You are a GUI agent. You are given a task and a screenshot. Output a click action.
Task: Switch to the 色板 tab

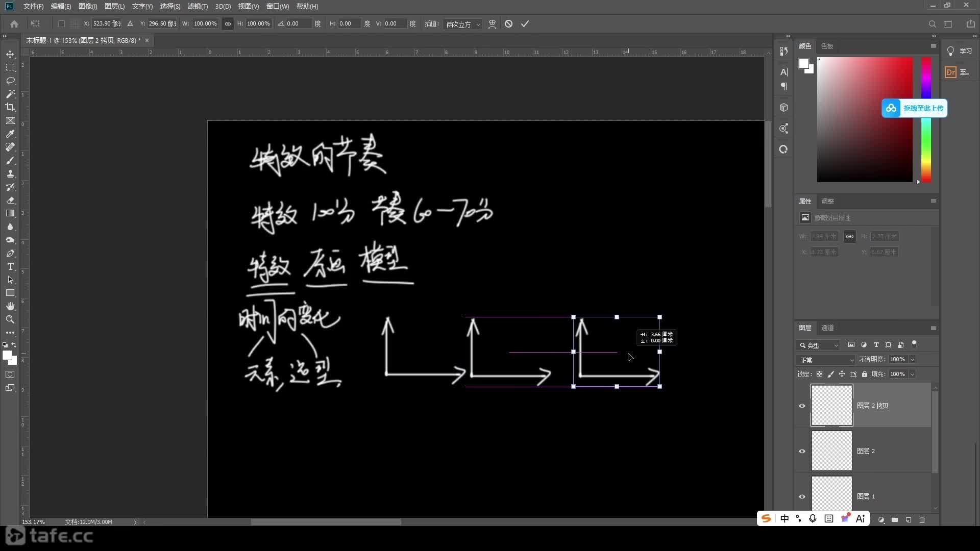click(x=827, y=46)
